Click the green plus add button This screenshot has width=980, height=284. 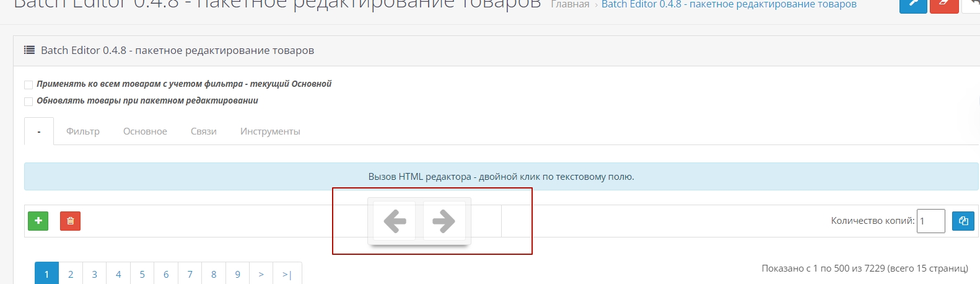click(x=38, y=221)
